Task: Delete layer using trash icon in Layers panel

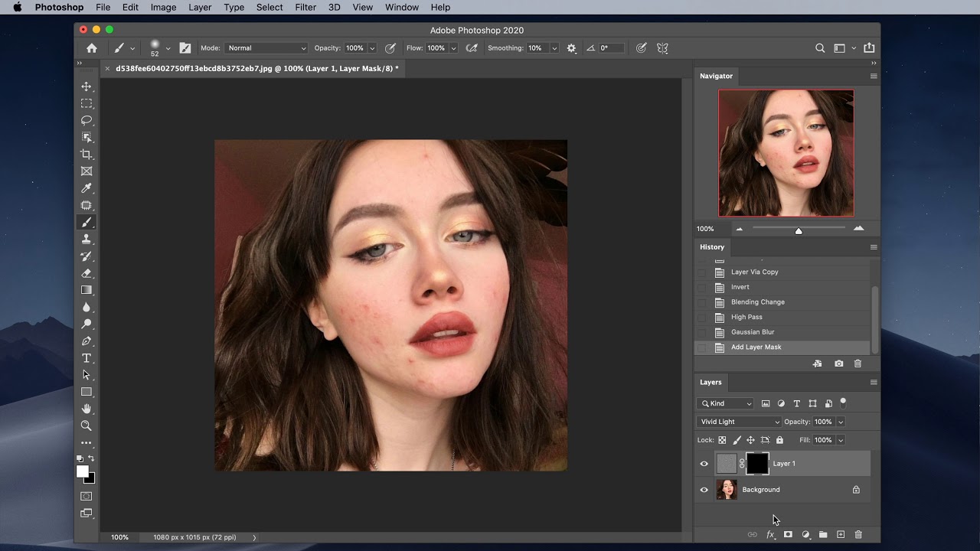Action: point(858,534)
